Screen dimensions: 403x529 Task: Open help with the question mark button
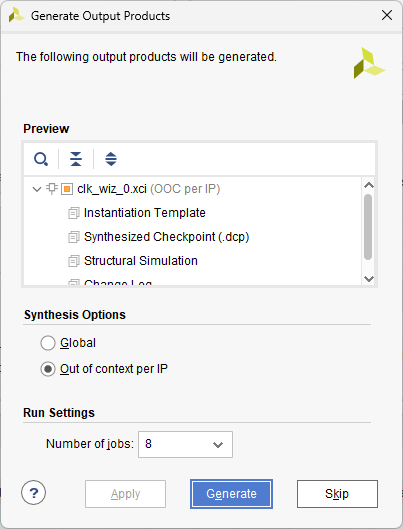tap(33, 493)
